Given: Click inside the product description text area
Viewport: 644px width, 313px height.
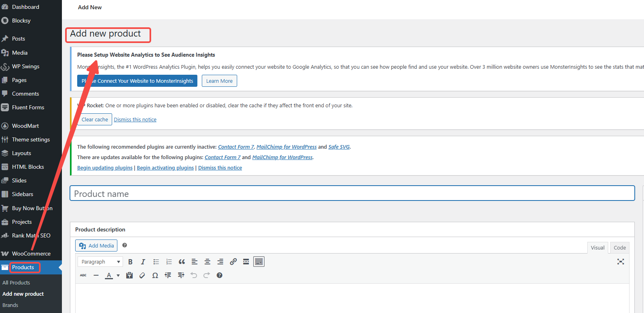Looking at the screenshot, I should pyautogui.click(x=352, y=298).
